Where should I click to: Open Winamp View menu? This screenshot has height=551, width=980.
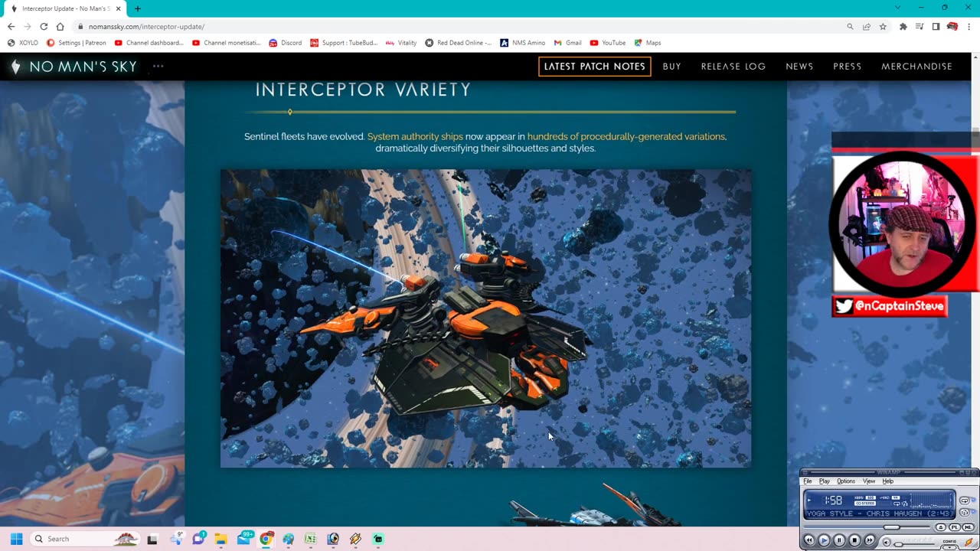pyautogui.click(x=869, y=481)
